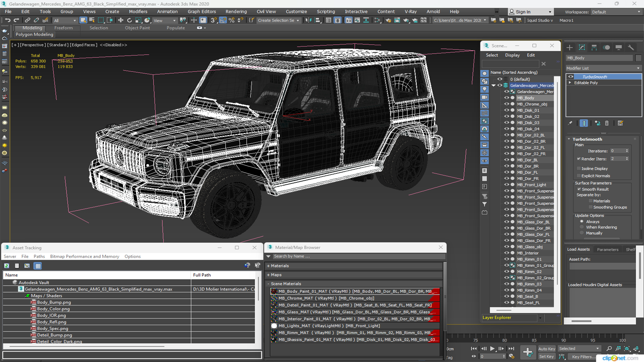Open Create Selection Set dropdown
The height and width of the screenshot is (362, 644).
point(278,20)
